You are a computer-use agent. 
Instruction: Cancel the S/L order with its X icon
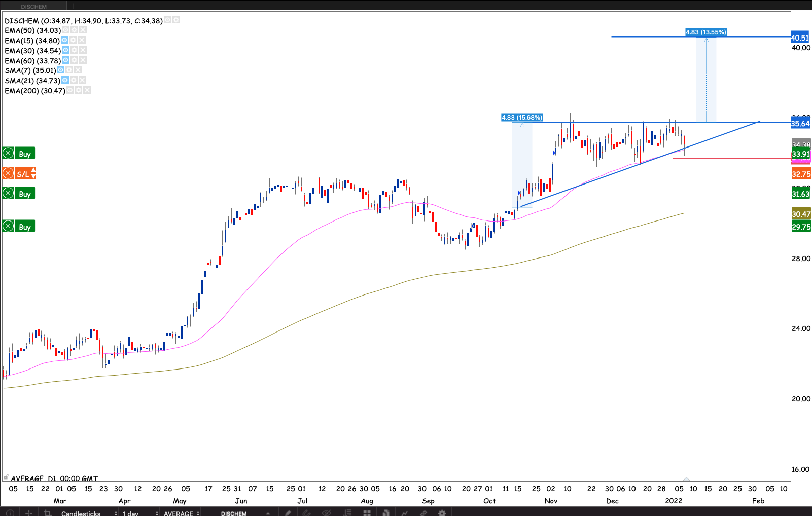tap(8, 174)
